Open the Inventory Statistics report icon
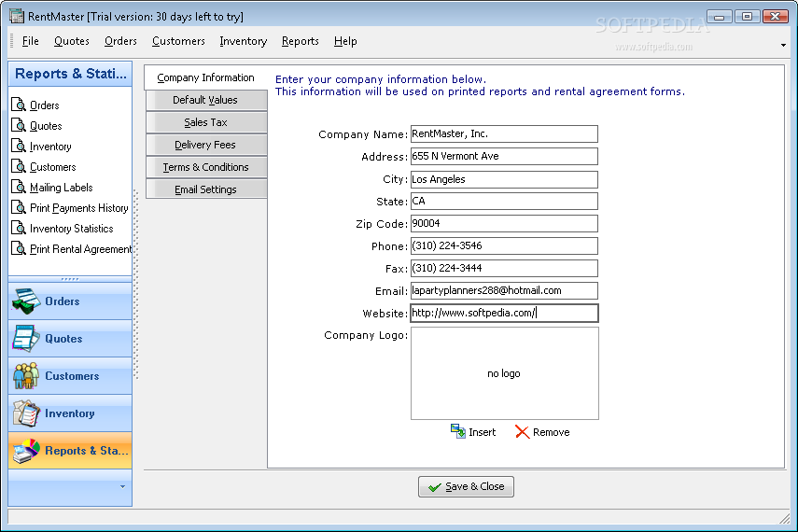 point(19,228)
